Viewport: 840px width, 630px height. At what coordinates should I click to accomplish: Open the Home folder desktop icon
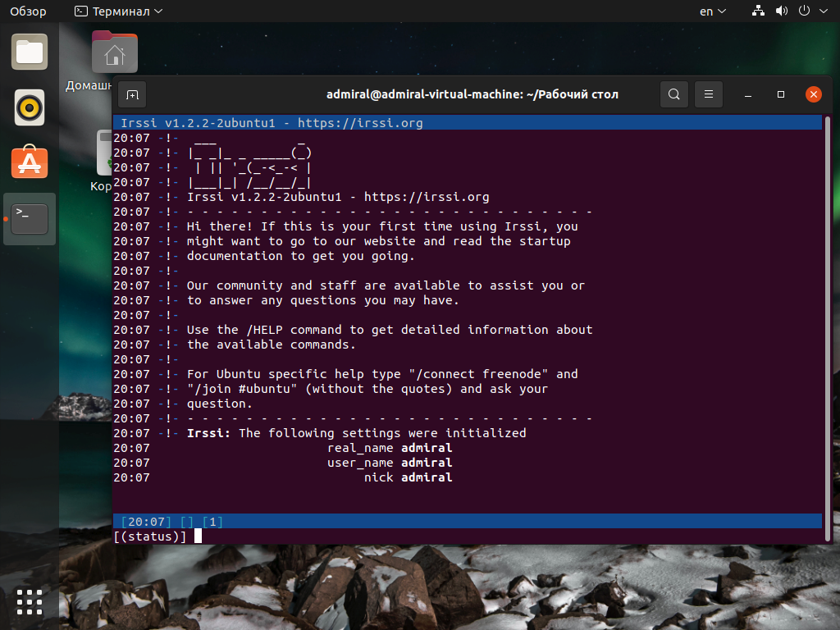(x=115, y=53)
